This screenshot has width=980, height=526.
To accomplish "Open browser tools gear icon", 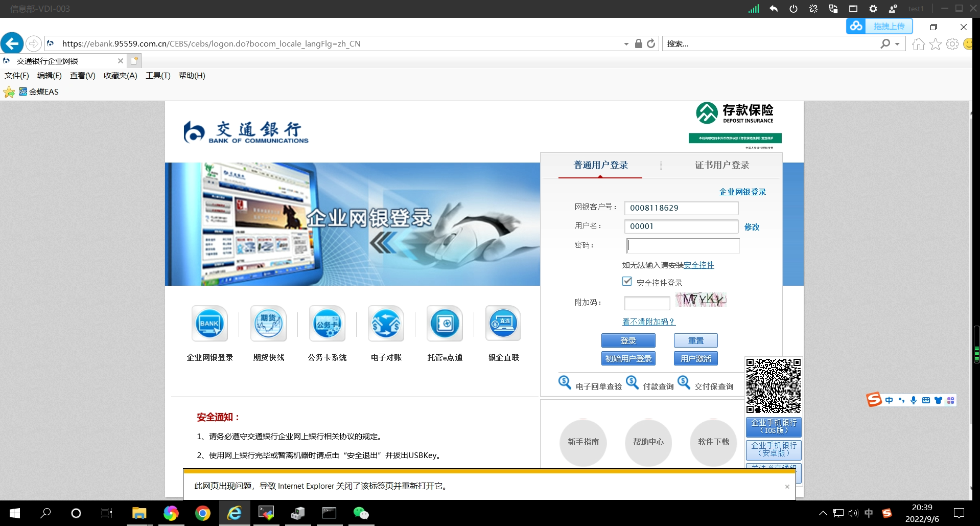I will [952, 44].
